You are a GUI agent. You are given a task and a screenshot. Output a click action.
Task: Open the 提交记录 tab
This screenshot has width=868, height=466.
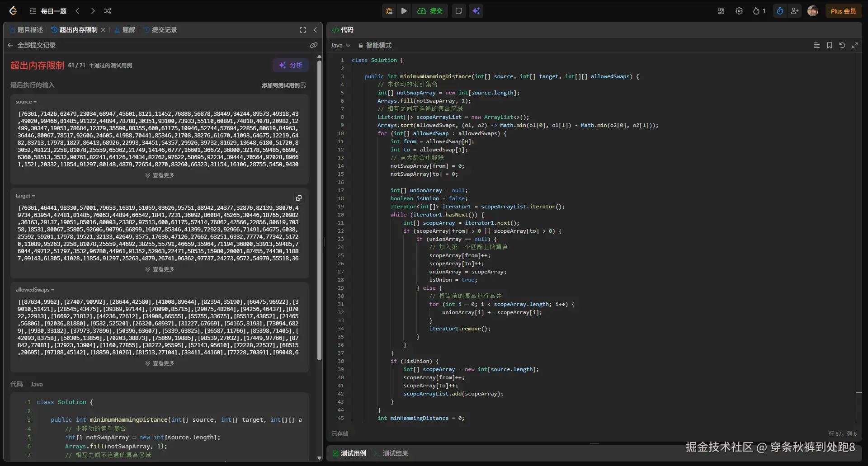coord(160,30)
